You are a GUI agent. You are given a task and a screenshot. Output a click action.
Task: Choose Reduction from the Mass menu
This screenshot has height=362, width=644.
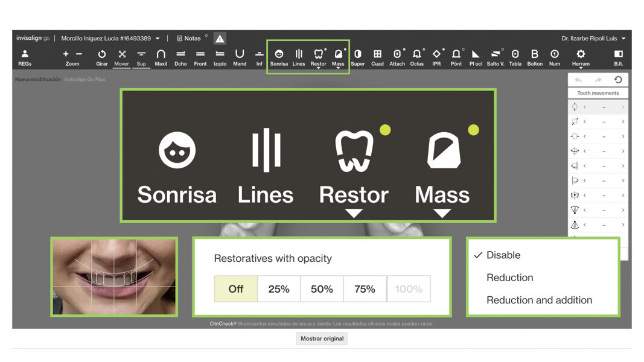tap(509, 278)
